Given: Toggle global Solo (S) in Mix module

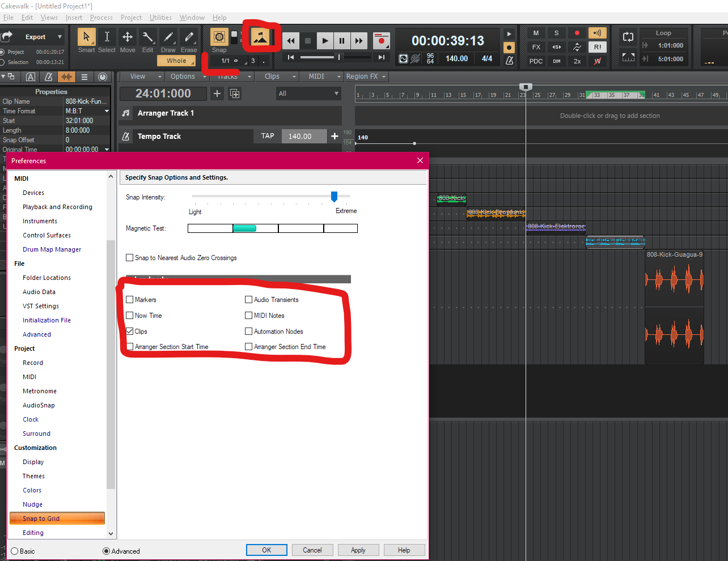Looking at the screenshot, I should click(556, 33).
